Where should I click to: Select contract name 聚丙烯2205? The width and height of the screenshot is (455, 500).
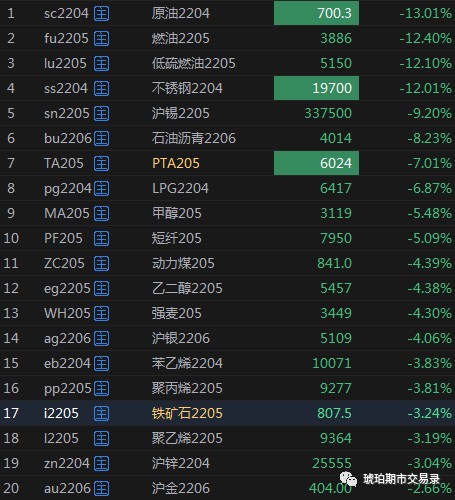[187, 388]
